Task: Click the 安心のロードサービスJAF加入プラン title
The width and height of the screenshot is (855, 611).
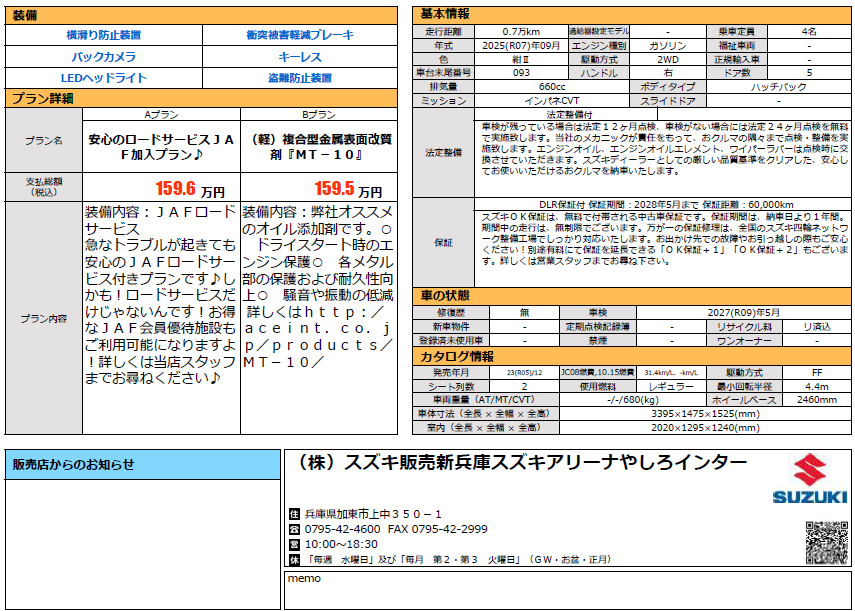Action: [161, 147]
